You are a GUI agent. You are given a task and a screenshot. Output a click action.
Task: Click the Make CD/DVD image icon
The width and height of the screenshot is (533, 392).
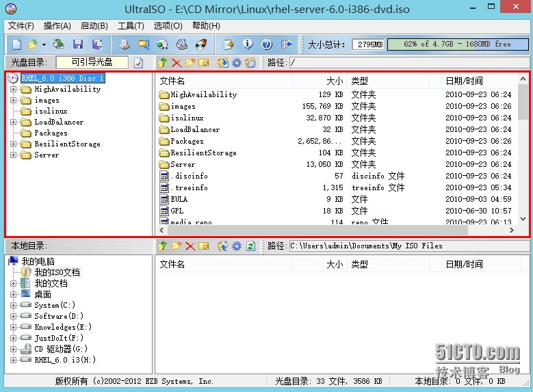coord(125,44)
